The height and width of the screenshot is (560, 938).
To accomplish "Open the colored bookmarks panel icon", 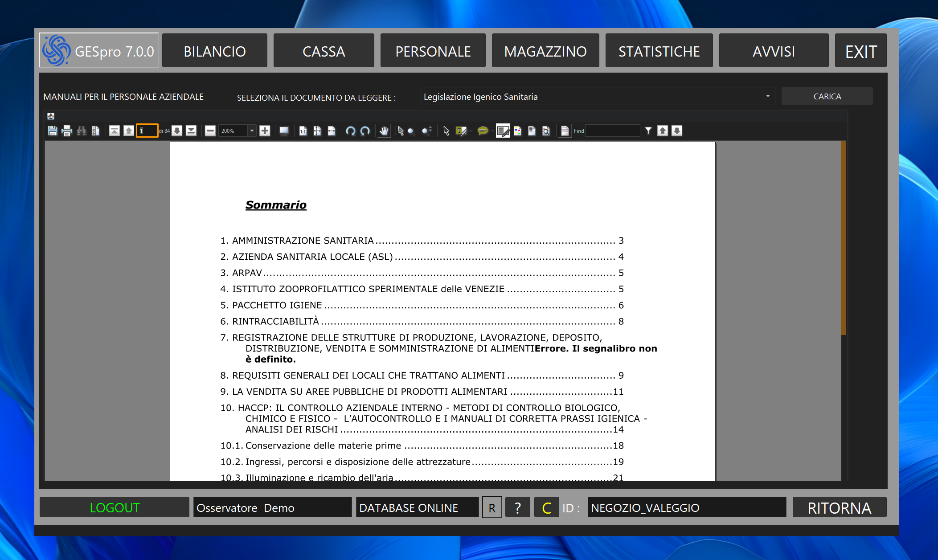I will pos(518,131).
